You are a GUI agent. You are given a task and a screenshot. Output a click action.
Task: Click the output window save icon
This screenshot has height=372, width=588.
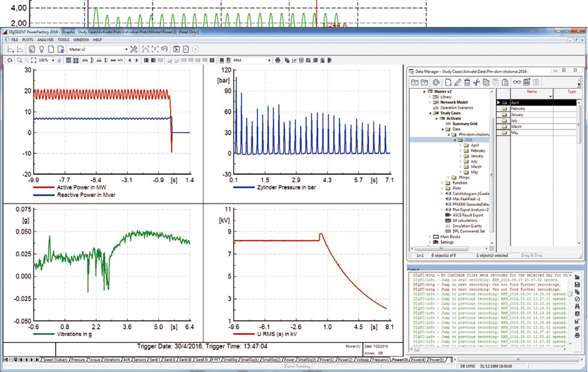pyautogui.click(x=577, y=284)
